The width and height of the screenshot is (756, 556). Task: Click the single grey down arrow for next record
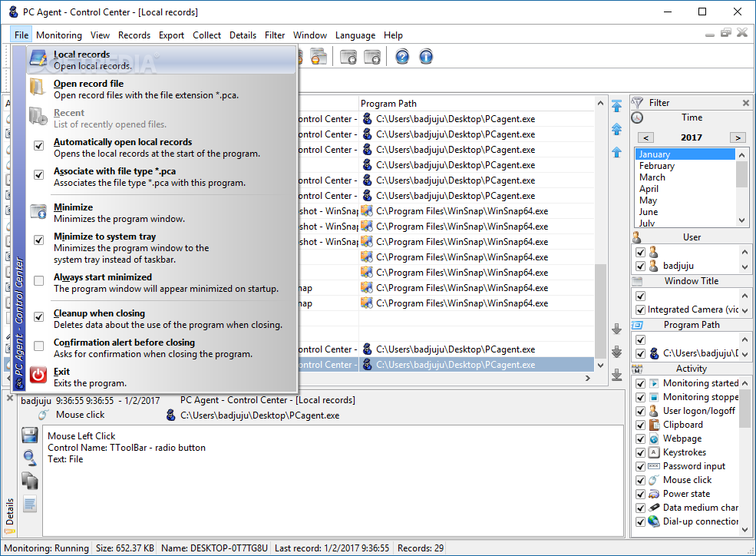point(616,329)
